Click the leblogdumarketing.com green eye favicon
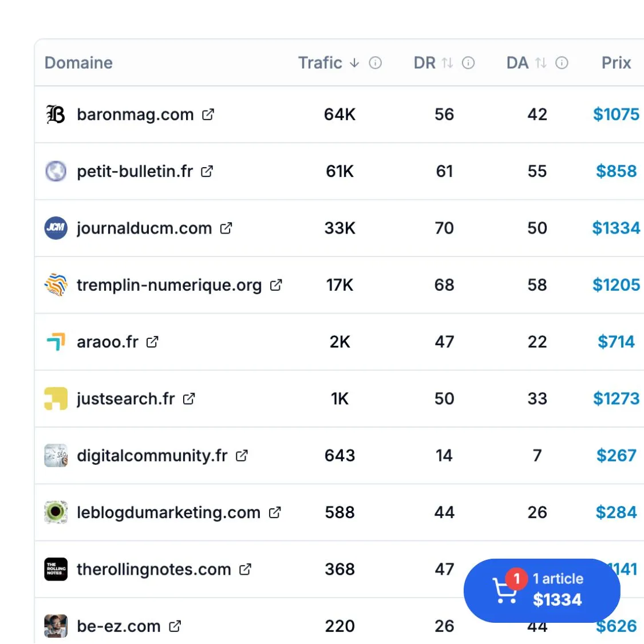The image size is (644, 644). 56,512
